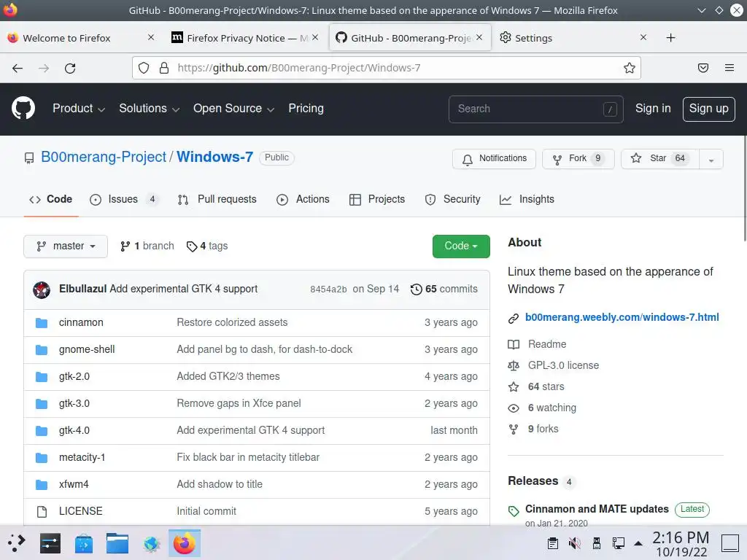Click the Fork button
The height and width of the screenshot is (560, 747).
click(578, 159)
